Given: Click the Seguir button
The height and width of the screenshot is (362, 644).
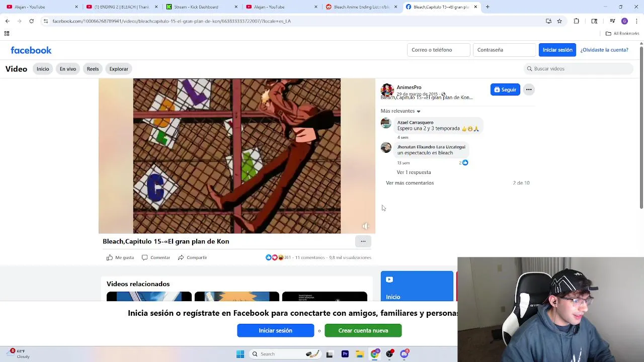Looking at the screenshot, I should pos(505,89).
